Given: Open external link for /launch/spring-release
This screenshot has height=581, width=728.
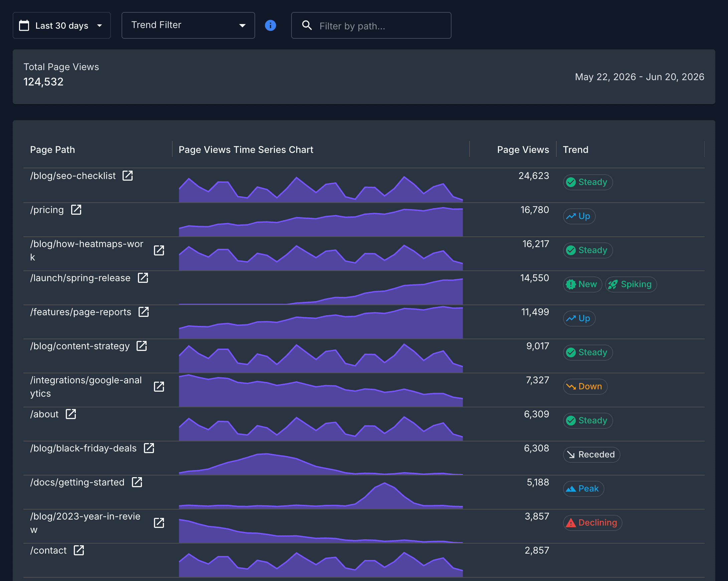Looking at the screenshot, I should click(x=143, y=278).
